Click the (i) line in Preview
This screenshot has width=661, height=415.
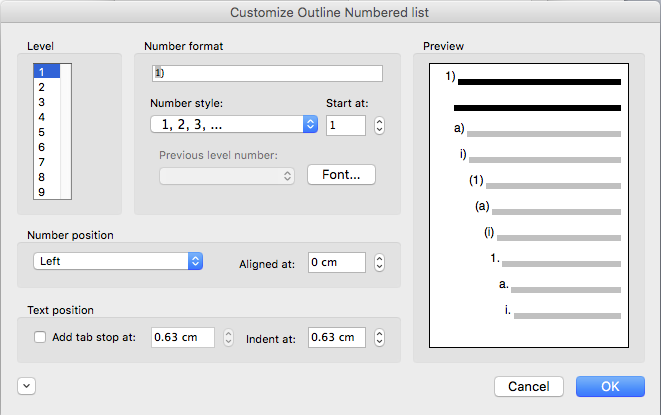[x=552, y=234]
